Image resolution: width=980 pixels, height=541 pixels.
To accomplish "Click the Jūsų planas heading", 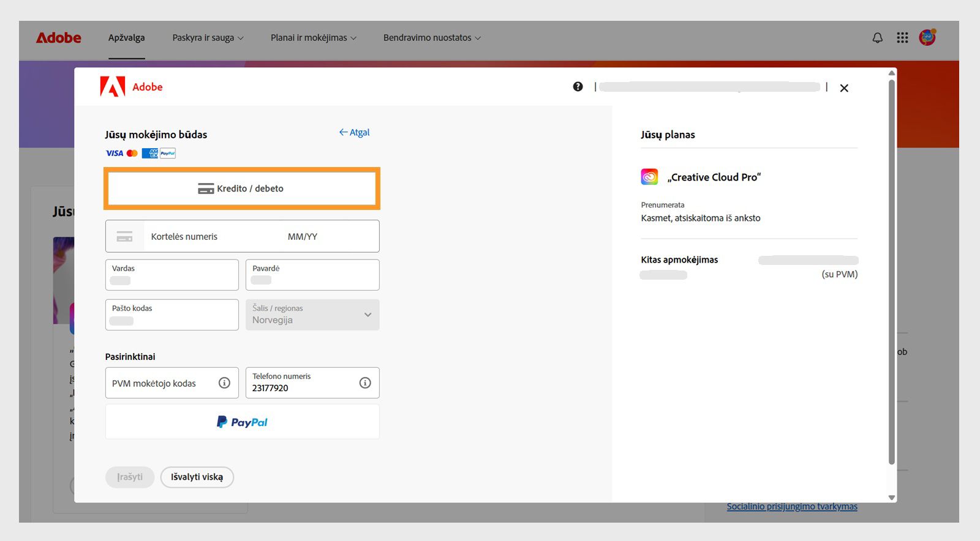I will (668, 135).
